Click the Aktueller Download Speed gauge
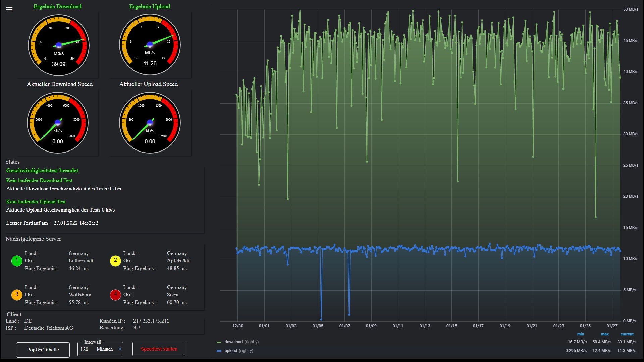 tap(58, 123)
